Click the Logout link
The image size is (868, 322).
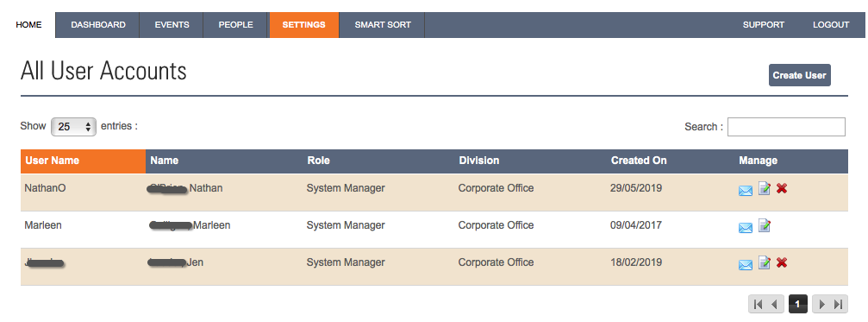[831, 25]
